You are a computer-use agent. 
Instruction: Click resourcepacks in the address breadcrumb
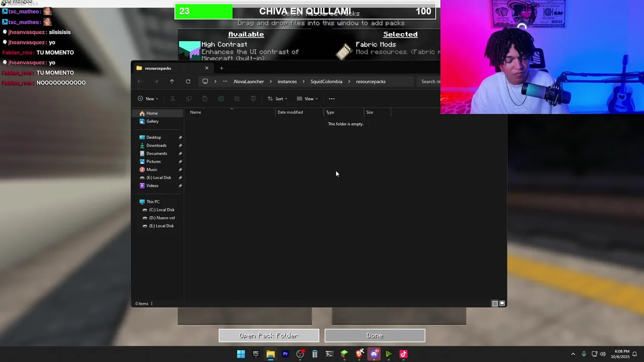tap(371, 81)
